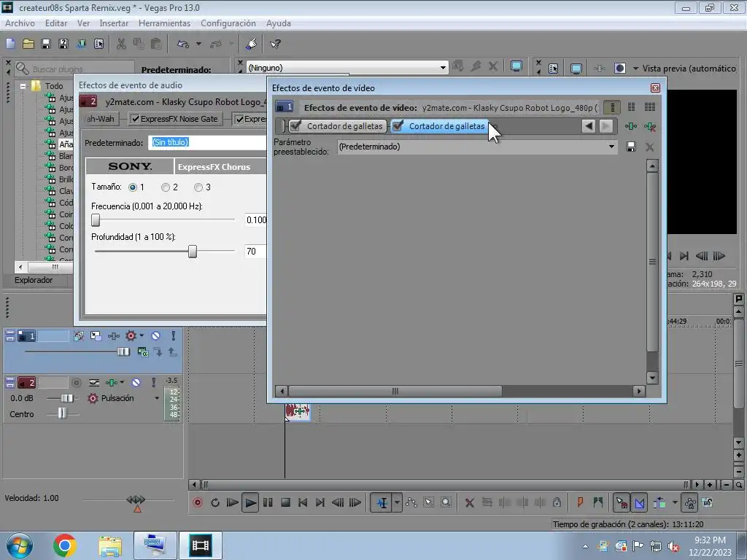Uncheck the highlighted second Cortador de galletas
Screen dimensions: 747x560
click(398, 125)
